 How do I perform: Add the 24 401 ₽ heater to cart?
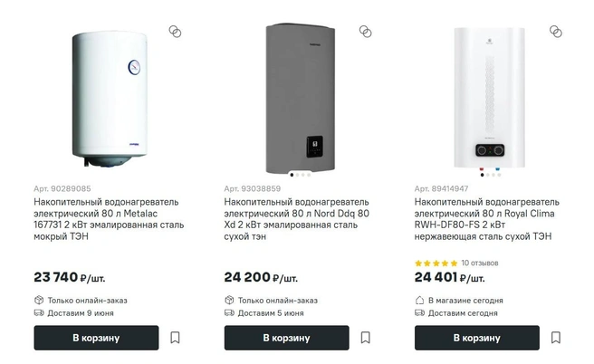coord(477,338)
